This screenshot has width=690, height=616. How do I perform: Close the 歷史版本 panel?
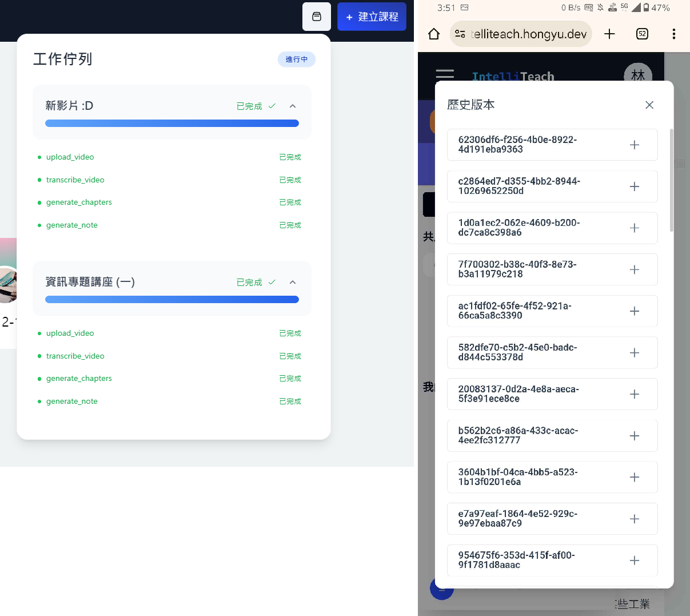649,105
